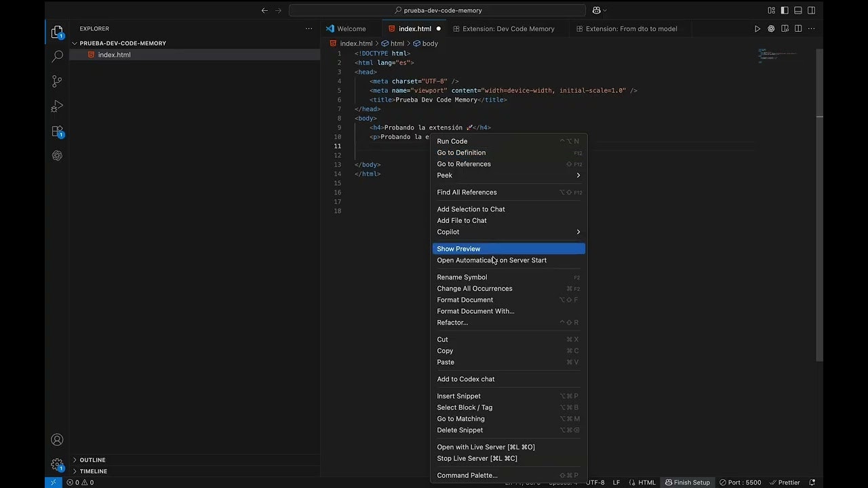Screen dimensions: 868x488
Task: Click the Split Editor icon
Action: pos(798,28)
